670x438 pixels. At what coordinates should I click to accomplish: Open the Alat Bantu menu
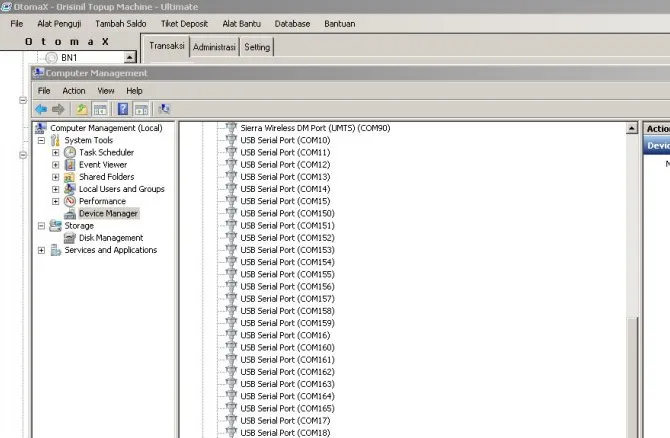pos(241,24)
